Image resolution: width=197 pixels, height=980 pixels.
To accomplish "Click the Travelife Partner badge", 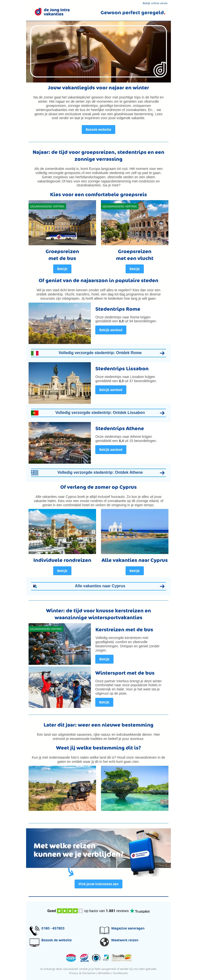I will [x=121, y=957].
